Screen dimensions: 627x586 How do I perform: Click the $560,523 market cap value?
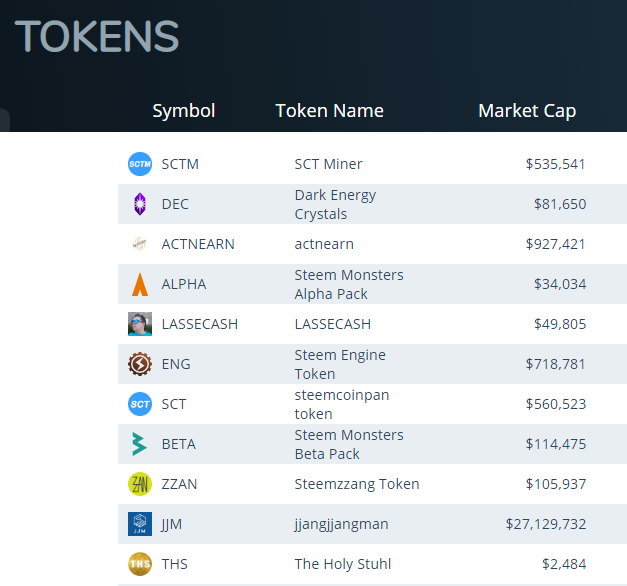[x=556, y=404]
